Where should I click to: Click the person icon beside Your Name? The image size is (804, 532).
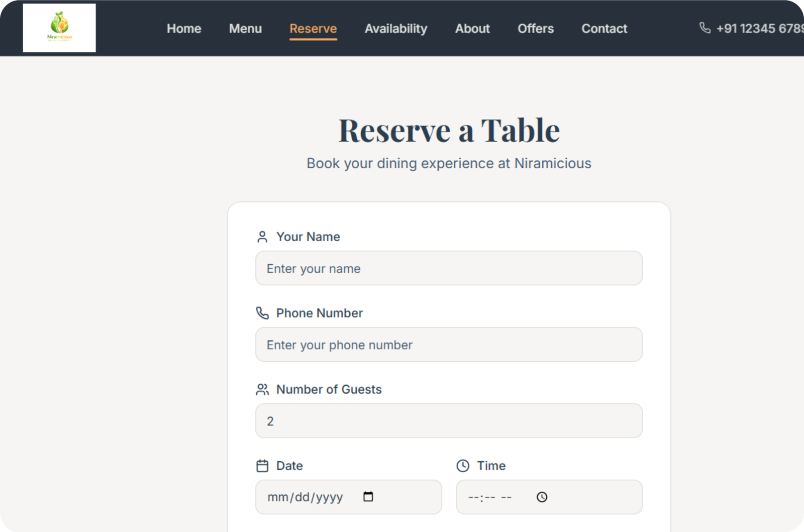point(262,237)
